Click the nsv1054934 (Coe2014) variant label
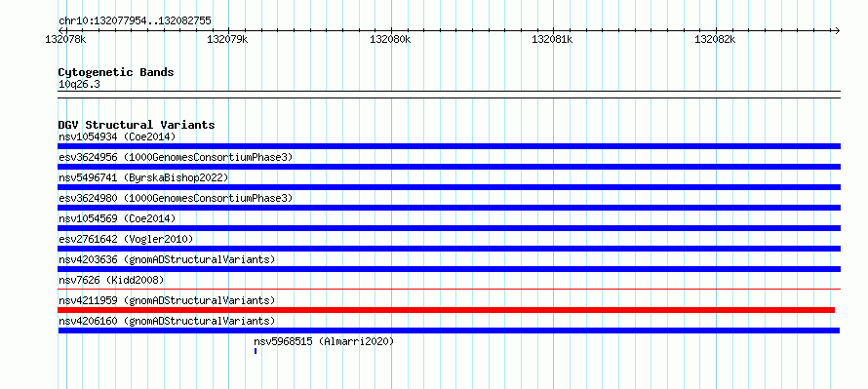The image size is (868, 389). 117,136
